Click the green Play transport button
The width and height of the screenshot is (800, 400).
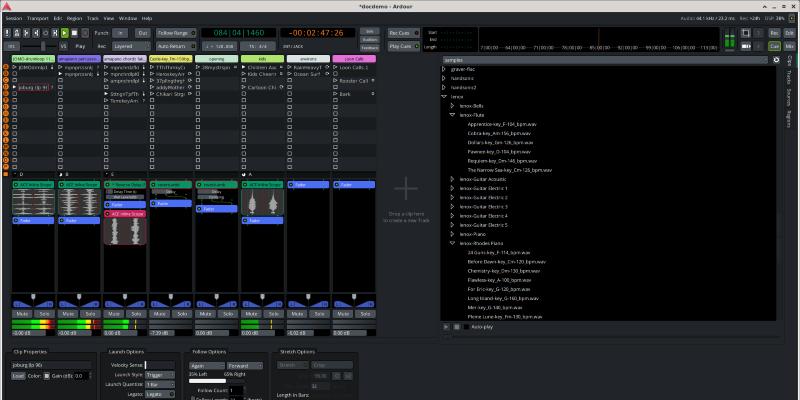pyautogui.click(x=65, y=33)
